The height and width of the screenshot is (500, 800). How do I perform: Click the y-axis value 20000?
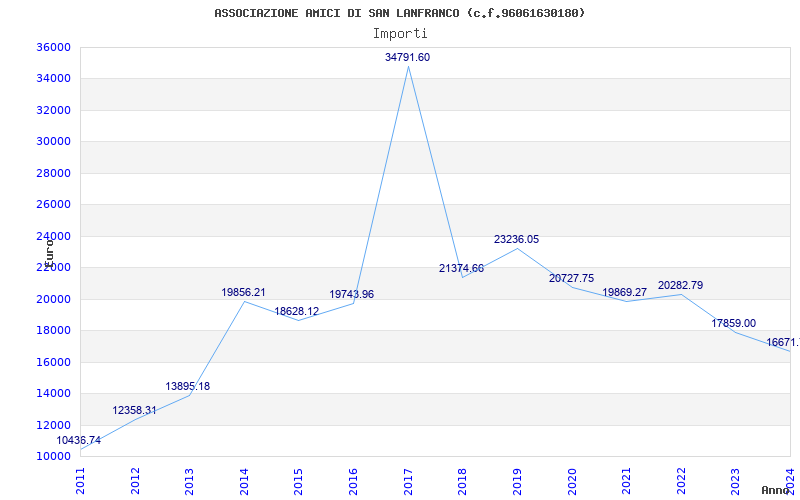click(54, 299)
